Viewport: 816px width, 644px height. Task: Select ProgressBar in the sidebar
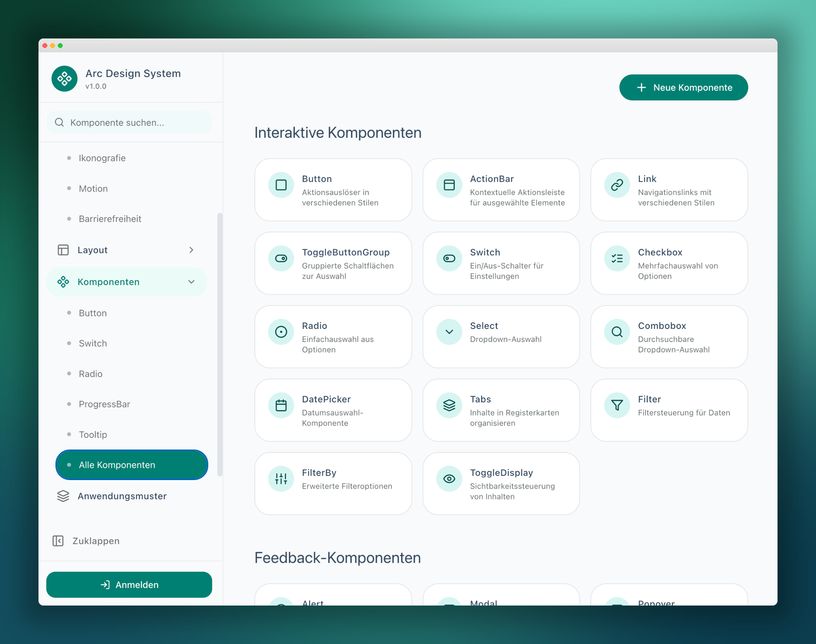(x=132, y=404)
